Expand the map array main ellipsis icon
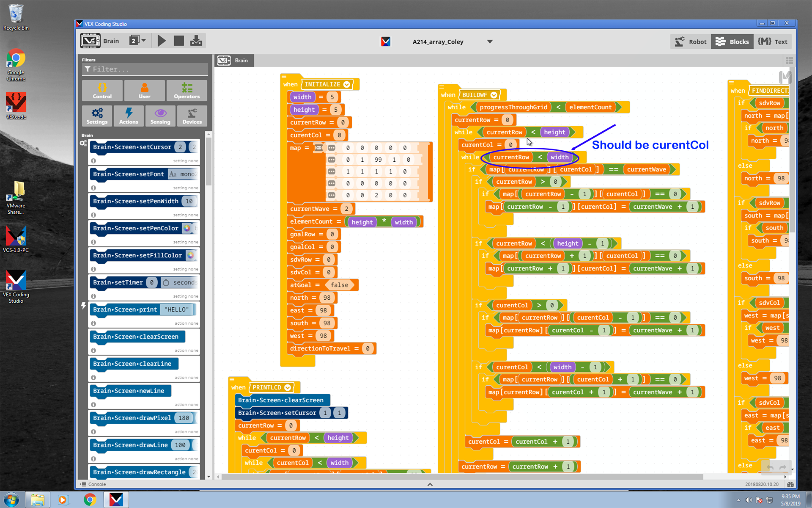 [318, 148]
